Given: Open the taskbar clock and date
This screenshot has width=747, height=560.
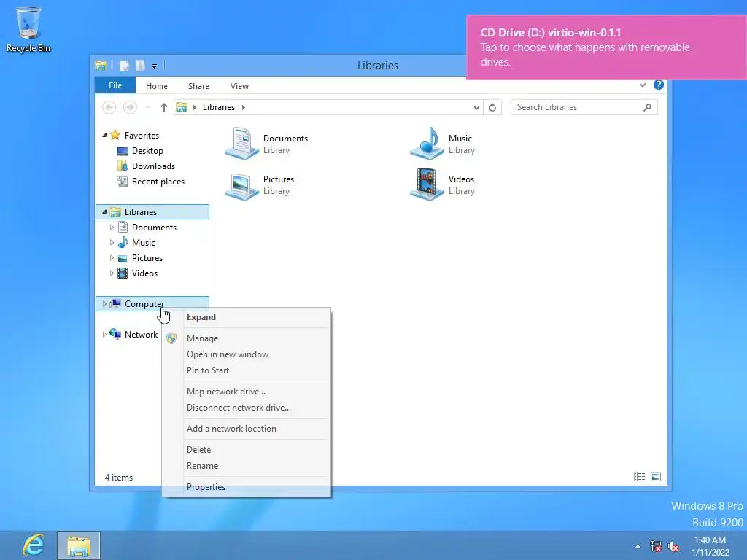Looking at the screenshot, I should tap(711, 546).
